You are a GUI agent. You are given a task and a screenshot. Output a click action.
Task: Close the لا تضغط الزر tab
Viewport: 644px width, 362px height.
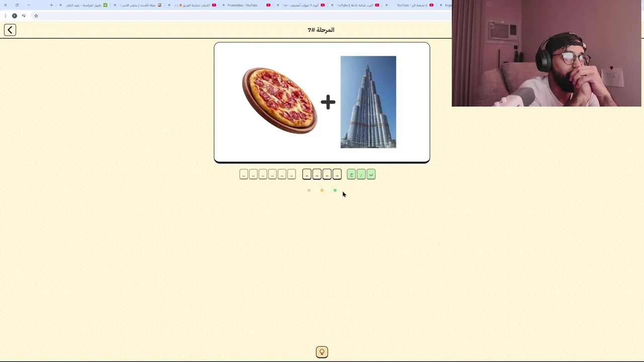tap(386, 5)
